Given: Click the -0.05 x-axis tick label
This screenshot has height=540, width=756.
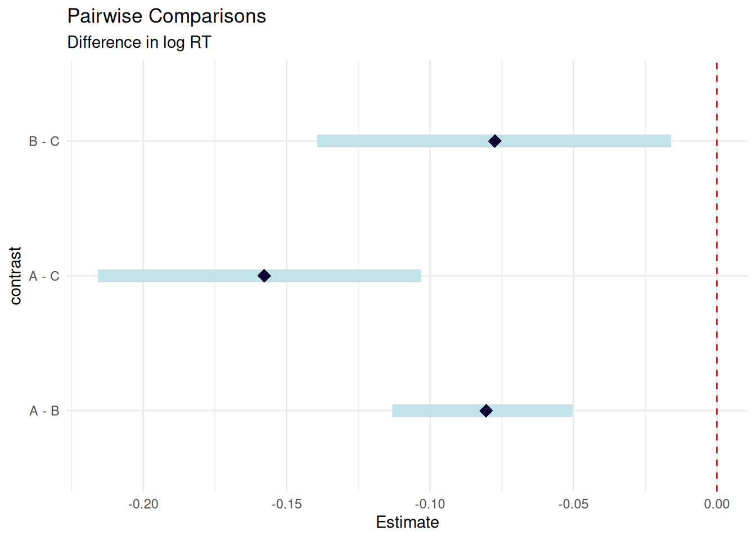Looking at the screenshot, I should 573,504.
